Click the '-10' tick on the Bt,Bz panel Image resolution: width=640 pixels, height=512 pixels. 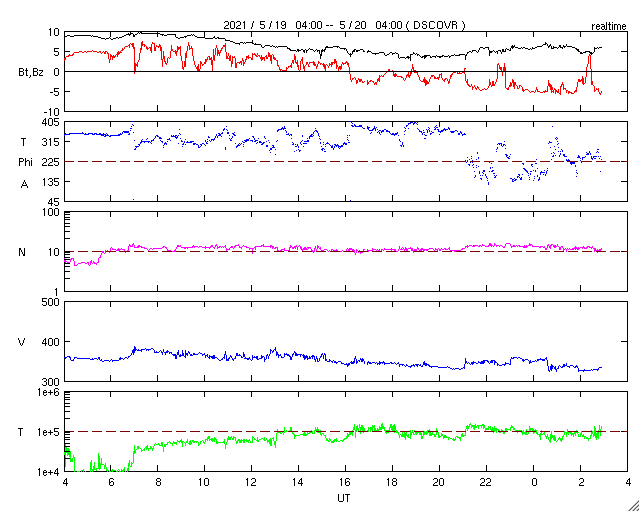point(51,112)
